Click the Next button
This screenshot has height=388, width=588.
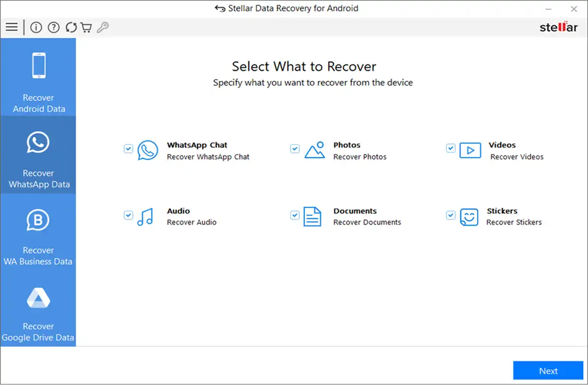[x=548, y=370]
